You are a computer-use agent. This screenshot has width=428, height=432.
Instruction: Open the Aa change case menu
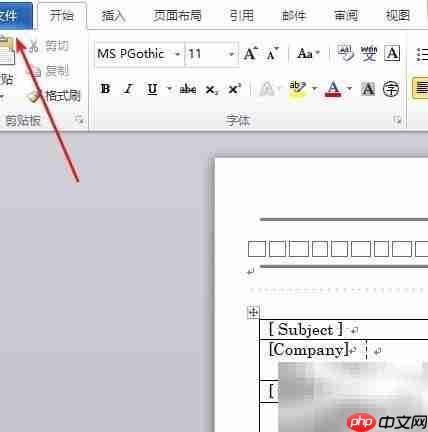pyautogui.click(x=308, y=53)
